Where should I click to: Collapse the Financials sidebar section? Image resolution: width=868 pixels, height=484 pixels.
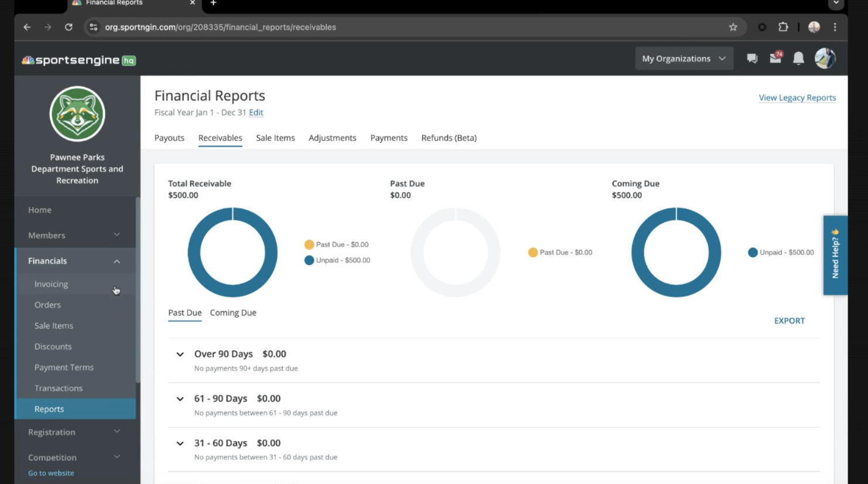pyautogui.click(x=117, y=261)
